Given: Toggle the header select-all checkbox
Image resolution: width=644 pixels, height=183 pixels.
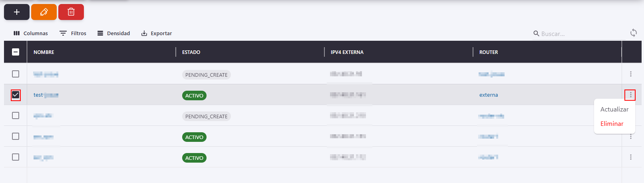Looking at the screenshot, I should pyautogui.click(x=16, y=52).
